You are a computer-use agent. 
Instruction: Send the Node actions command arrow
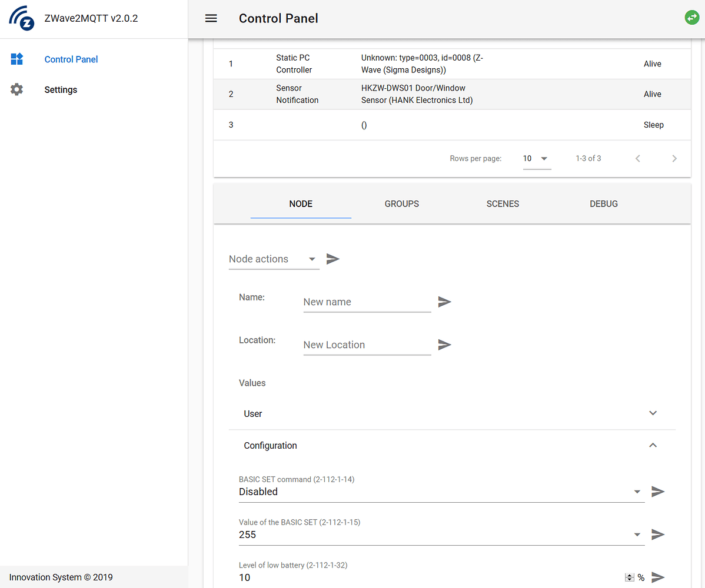333,258
